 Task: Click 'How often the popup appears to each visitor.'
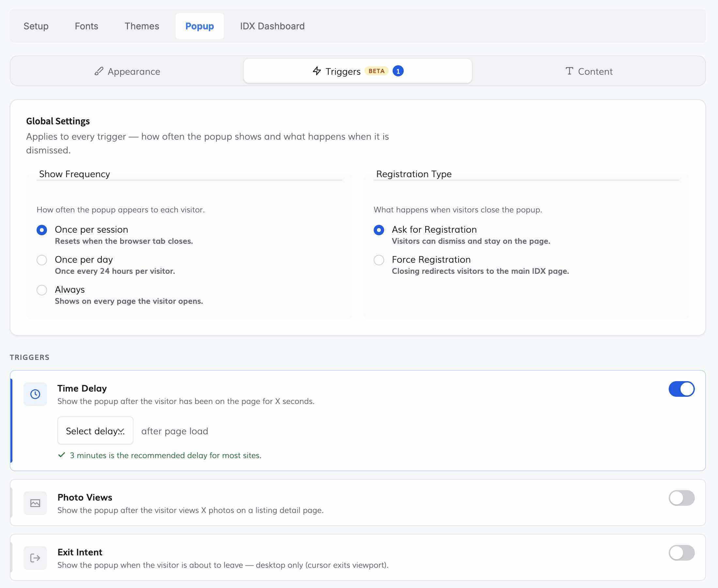[x=120, y=210]
